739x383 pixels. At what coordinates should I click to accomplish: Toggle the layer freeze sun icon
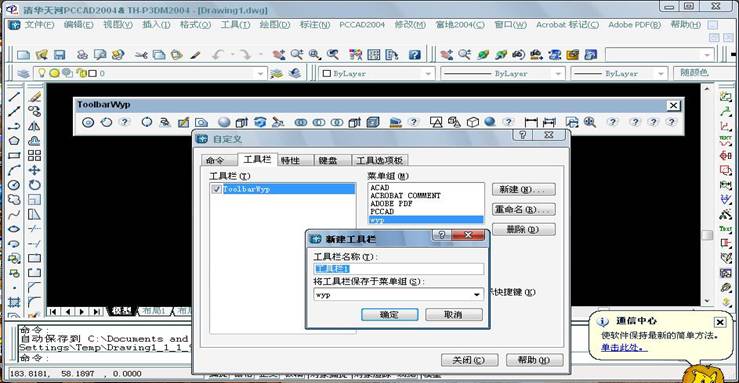coord(55,73)
